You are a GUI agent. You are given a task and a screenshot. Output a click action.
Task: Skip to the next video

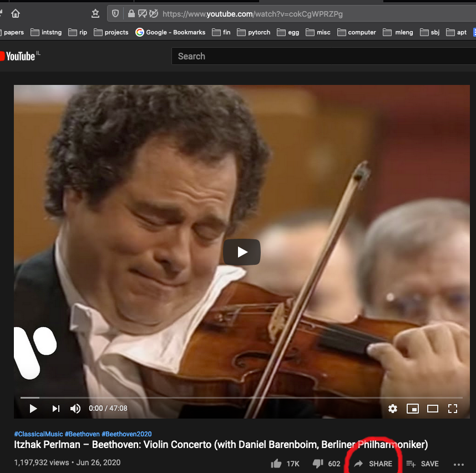(x=56, y=409)
